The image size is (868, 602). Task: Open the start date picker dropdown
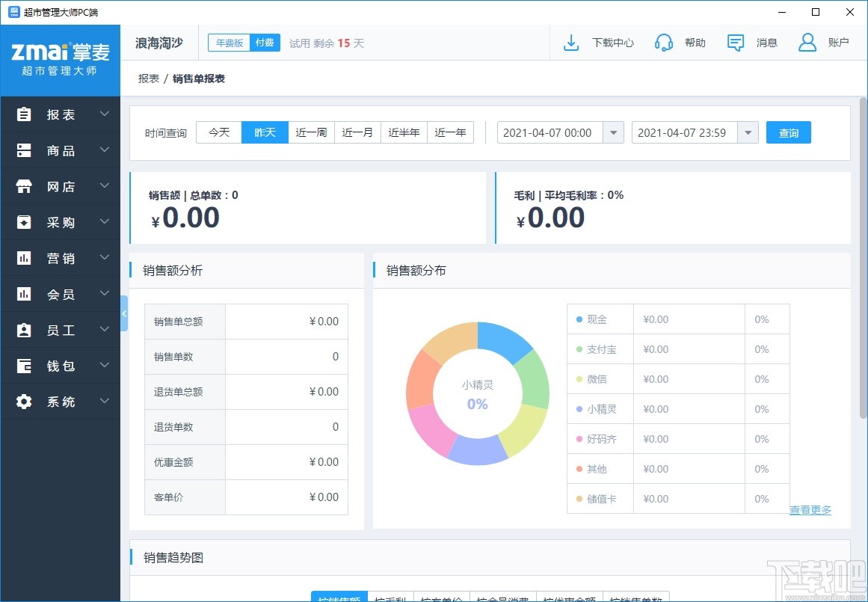[613, 132]
